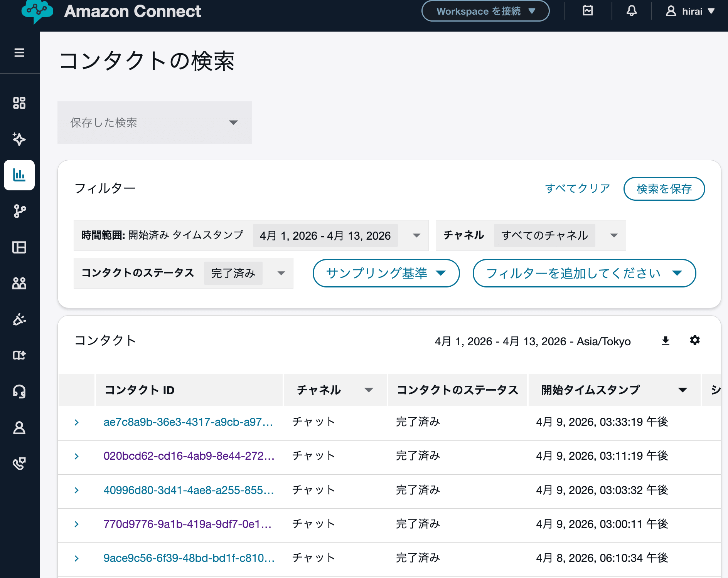
Task: Open the table settings gear icon
Action: [694, 341]
